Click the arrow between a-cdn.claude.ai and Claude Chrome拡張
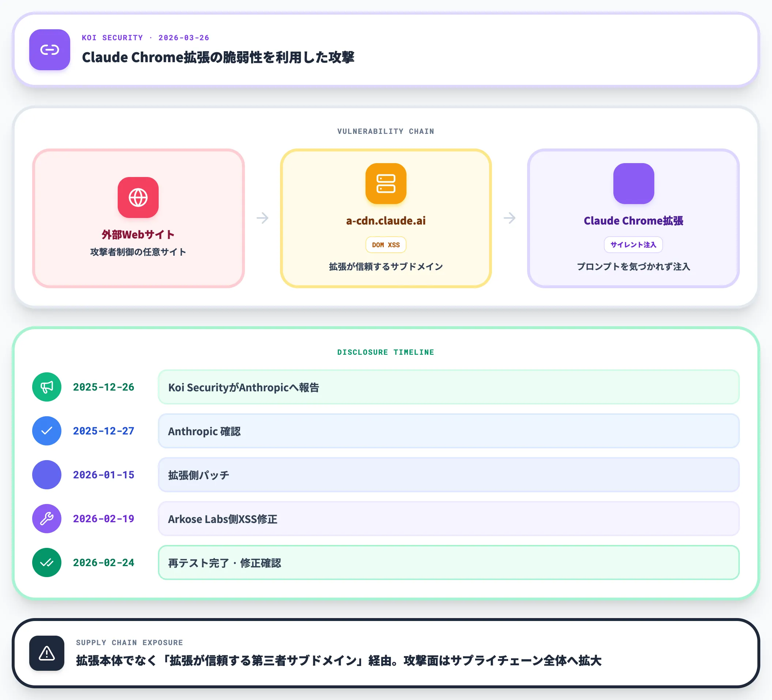 509,218
